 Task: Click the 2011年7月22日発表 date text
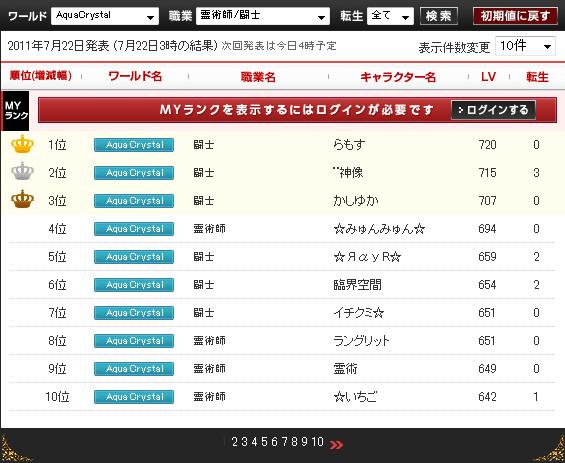pyautogui.click(x=58, y=46)
